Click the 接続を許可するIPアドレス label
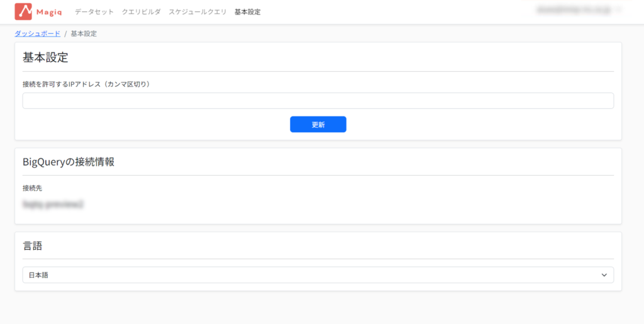644x324 pixels. 86,84
